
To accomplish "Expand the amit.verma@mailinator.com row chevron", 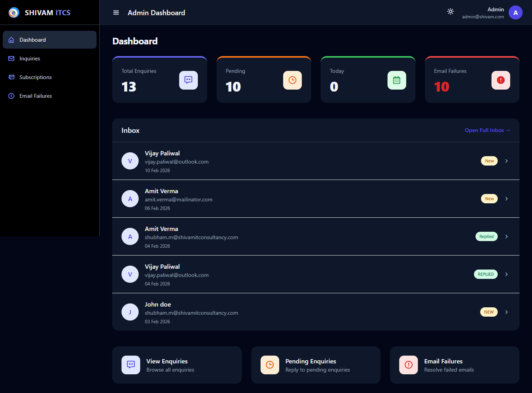I will pos(506,199).
